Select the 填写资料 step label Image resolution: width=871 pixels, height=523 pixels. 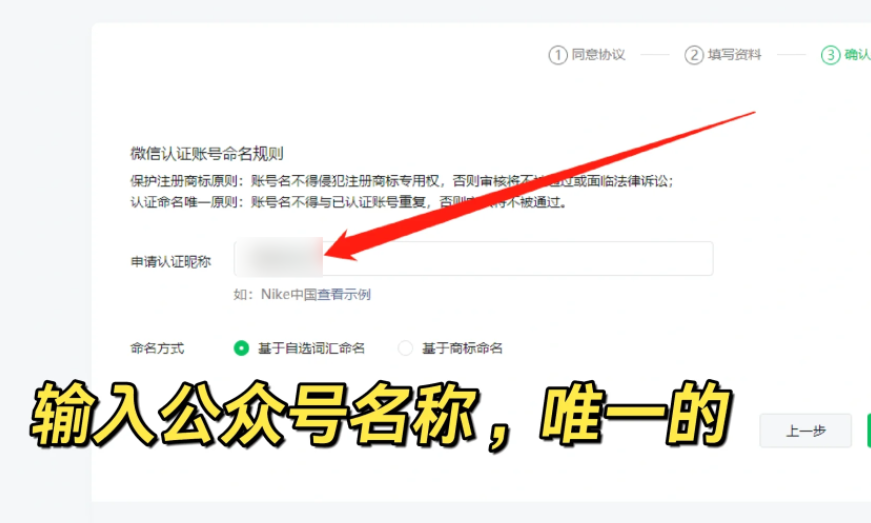[x=734, y=54]
